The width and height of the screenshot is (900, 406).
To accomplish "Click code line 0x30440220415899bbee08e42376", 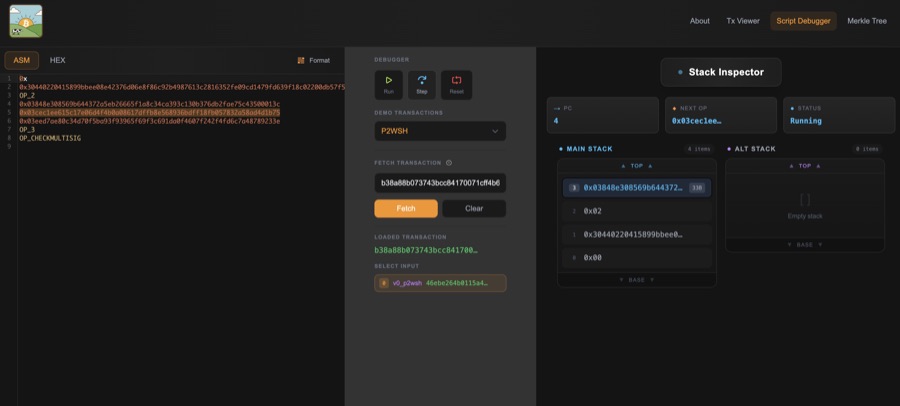I will (x=181, y=87).
